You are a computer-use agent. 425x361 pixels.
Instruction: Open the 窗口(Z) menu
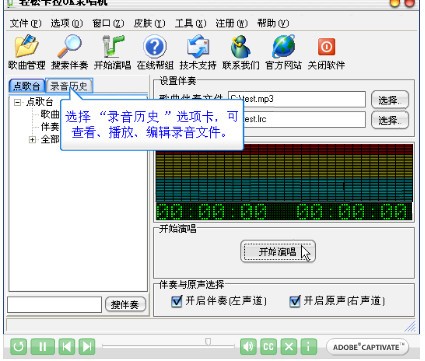[x=108, y=23]
